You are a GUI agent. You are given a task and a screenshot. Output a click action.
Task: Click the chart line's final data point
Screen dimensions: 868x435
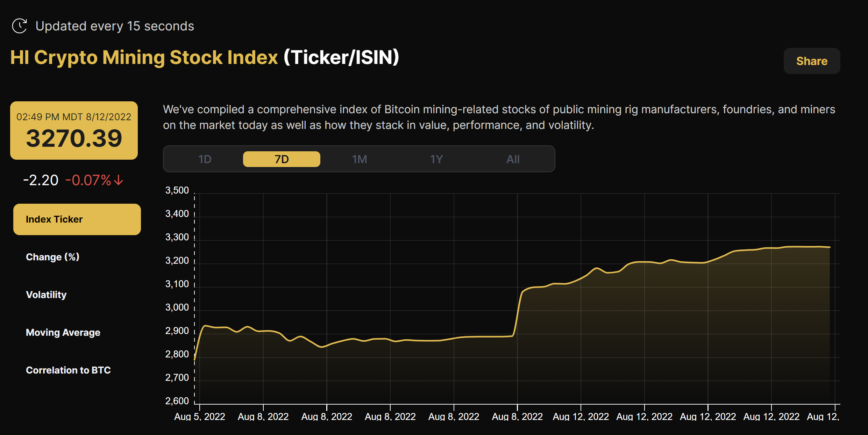pyautogui.click(x=830, y=247)
